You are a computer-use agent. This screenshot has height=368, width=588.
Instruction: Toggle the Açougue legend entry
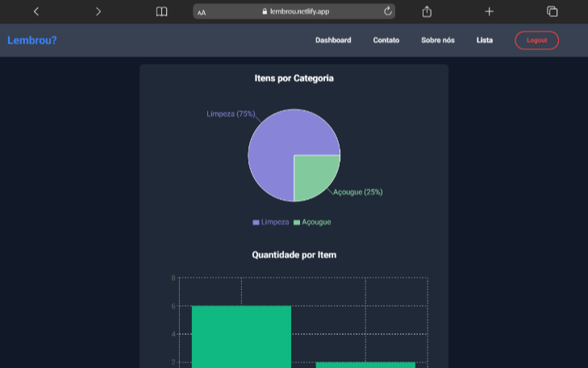click(x=312, y=222)
